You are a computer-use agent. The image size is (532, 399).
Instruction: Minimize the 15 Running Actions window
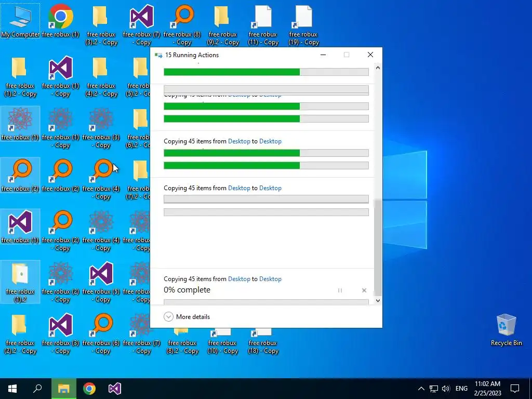323,55
